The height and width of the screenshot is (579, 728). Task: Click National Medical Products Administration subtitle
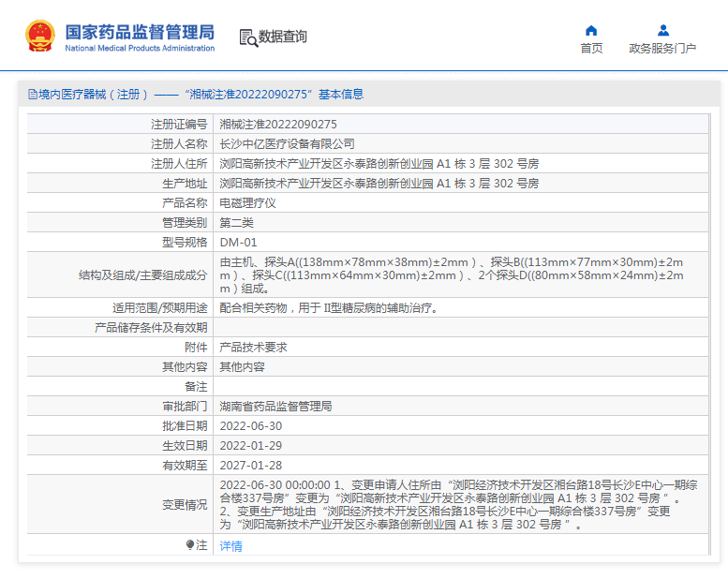click(140, 48)
